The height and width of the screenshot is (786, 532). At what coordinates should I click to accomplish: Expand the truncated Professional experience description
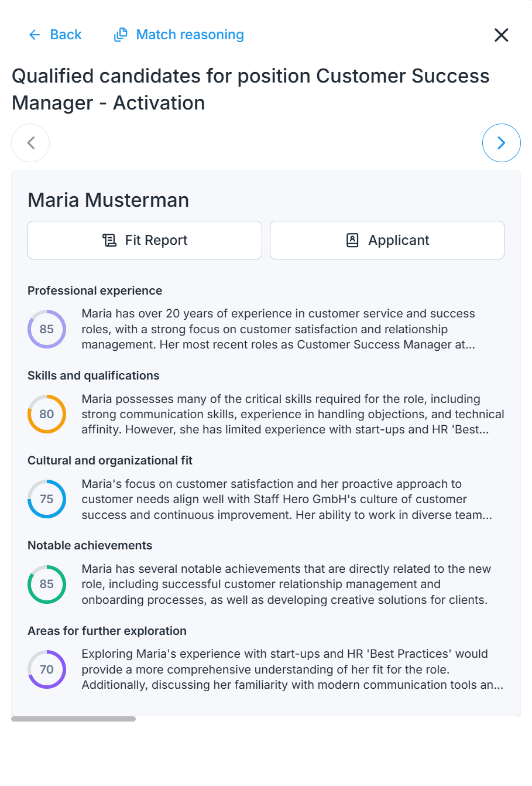(x=279, y=329)
